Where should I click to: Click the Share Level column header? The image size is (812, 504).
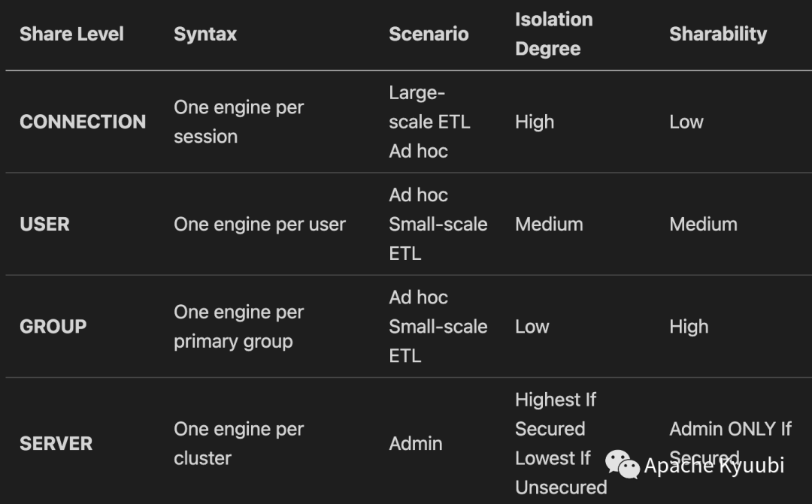tap(71, 34)
